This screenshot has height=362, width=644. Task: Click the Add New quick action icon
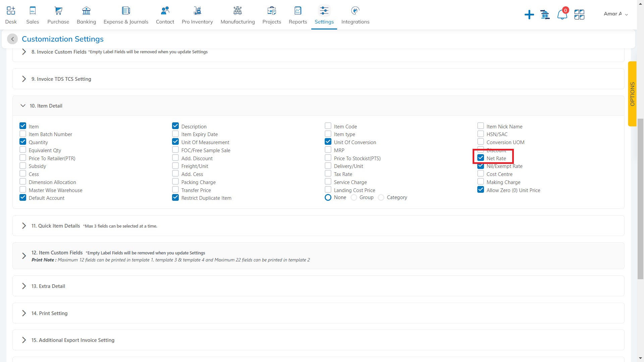(529, 14)
